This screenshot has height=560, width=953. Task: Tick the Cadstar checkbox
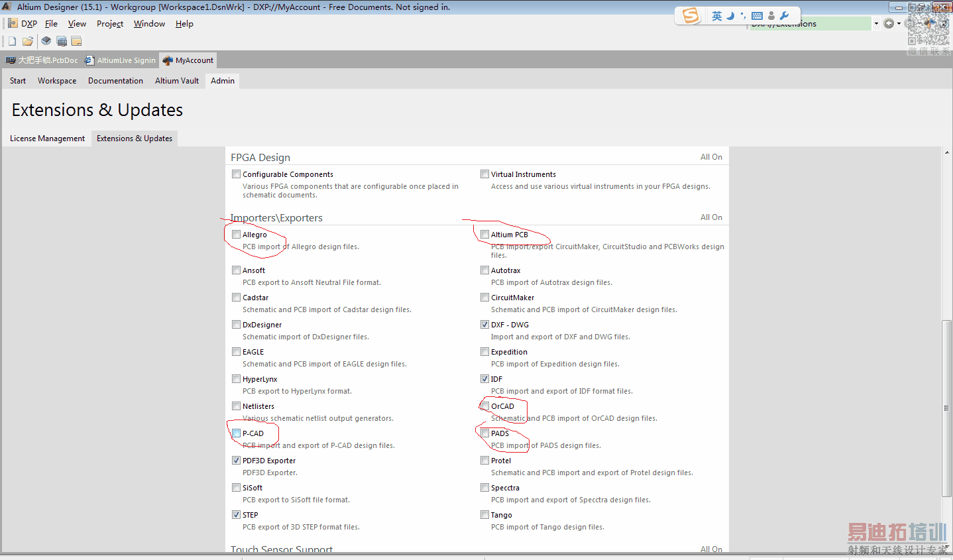click(x=236, y=298)
